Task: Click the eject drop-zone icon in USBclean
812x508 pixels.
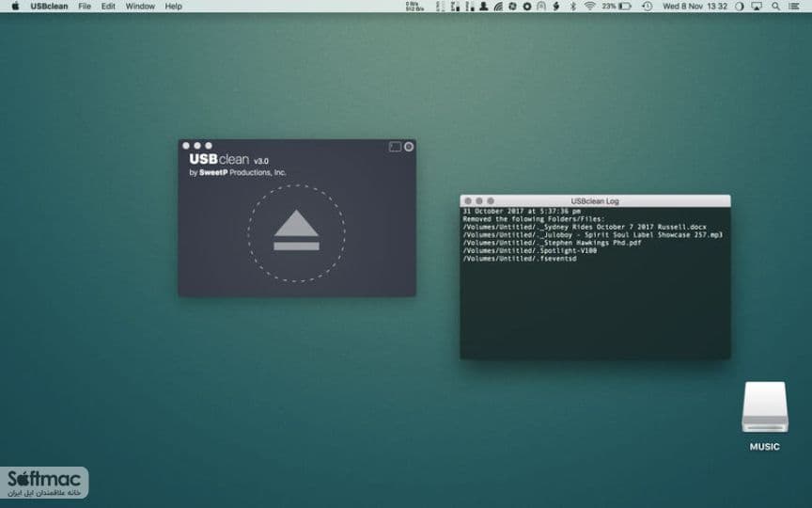Action: 296,233
